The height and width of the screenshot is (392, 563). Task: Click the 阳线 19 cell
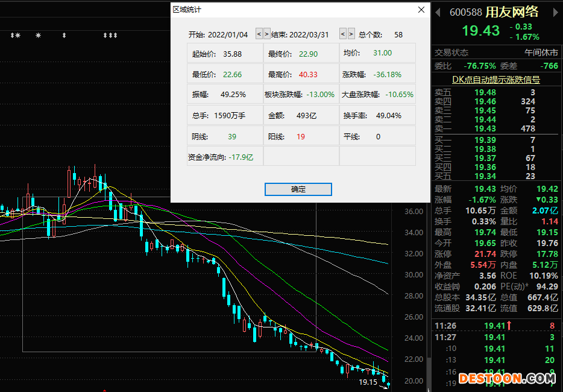(301, 136)
